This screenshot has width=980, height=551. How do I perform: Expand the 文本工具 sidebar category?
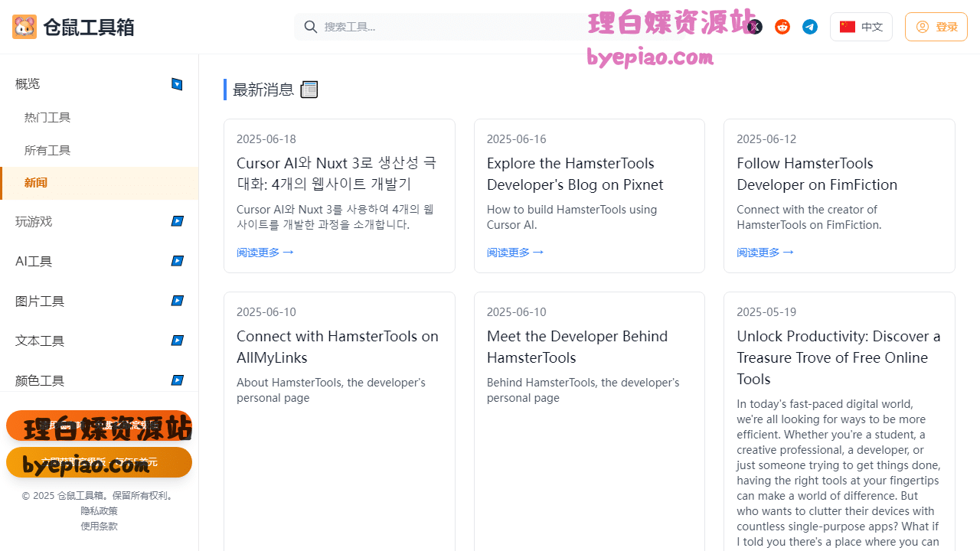pyautogui.click(x=177, y=341)
